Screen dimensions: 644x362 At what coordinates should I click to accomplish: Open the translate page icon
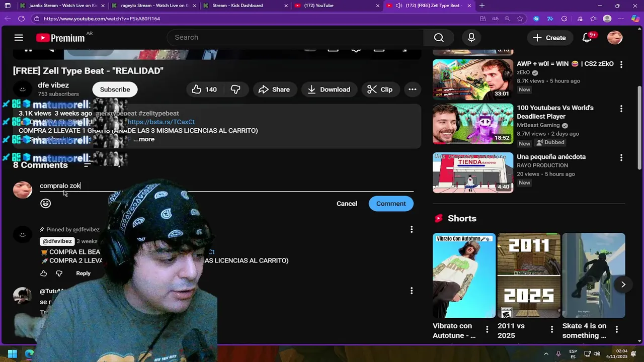pyautogui.click(x=495, y=19)
